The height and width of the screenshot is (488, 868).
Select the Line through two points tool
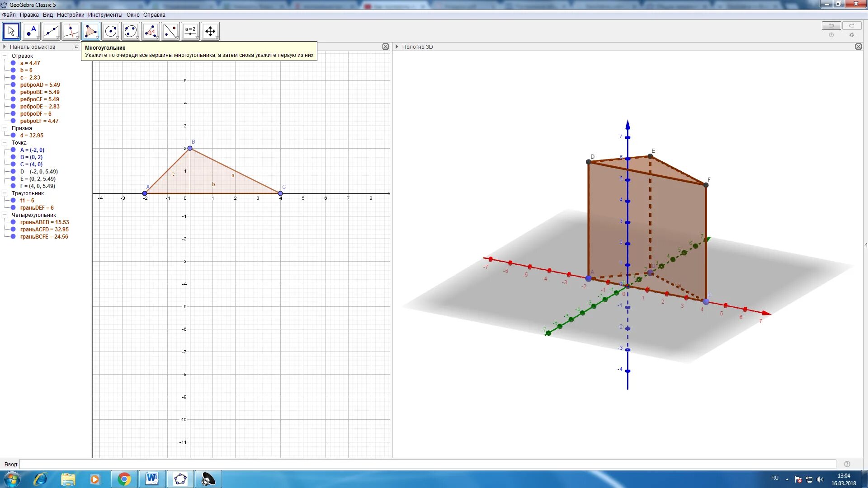(x=51, y=31)
